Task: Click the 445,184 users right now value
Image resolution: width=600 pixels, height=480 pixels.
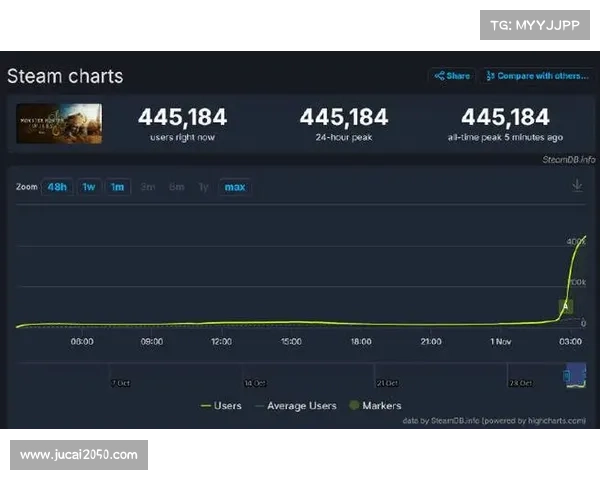Action: coord(183,117)
